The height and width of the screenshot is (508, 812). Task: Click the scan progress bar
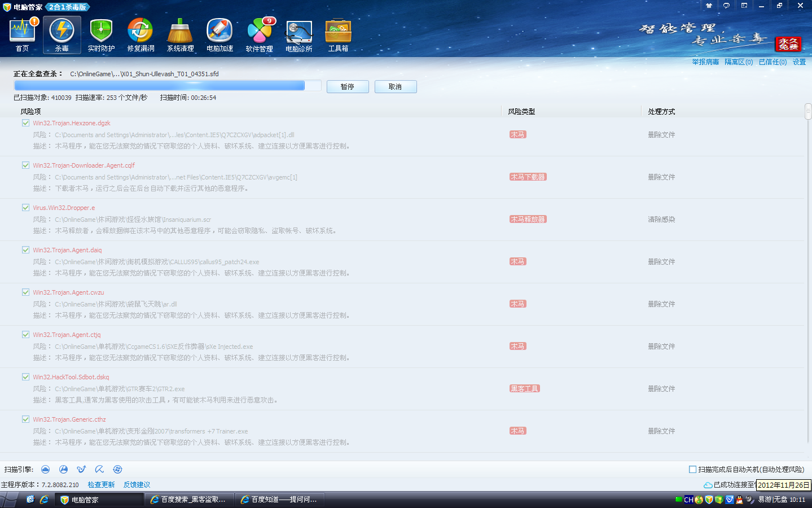coord(168,85)
